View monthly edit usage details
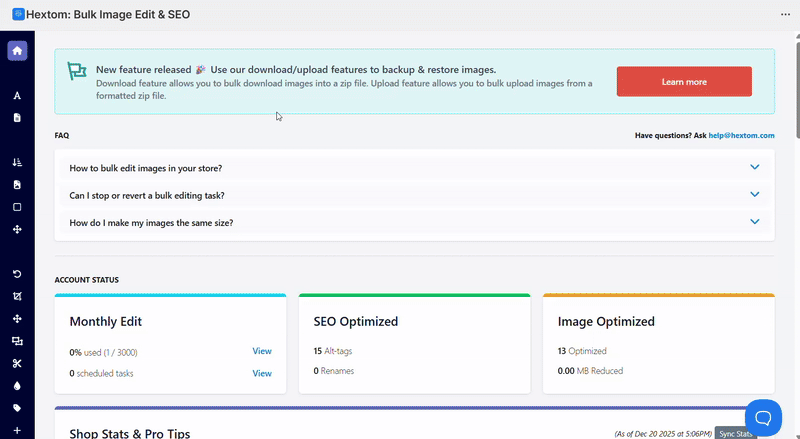 click(x=262, y=351)
